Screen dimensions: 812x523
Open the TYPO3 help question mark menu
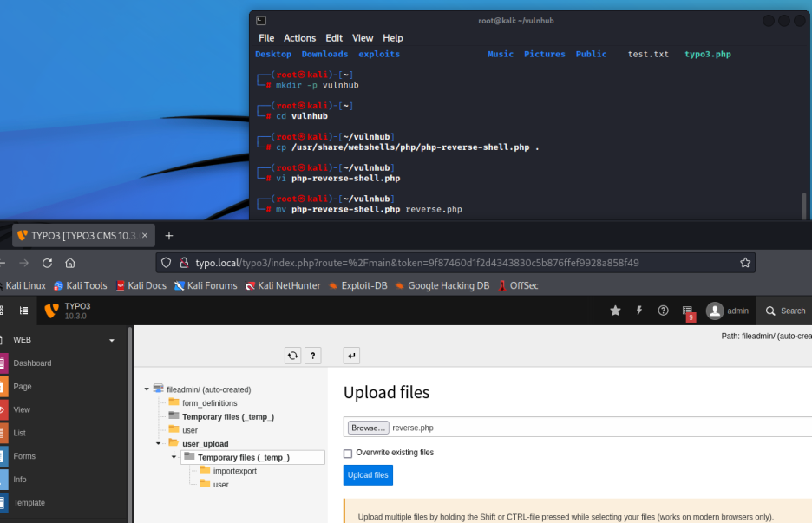pos(663,311)
